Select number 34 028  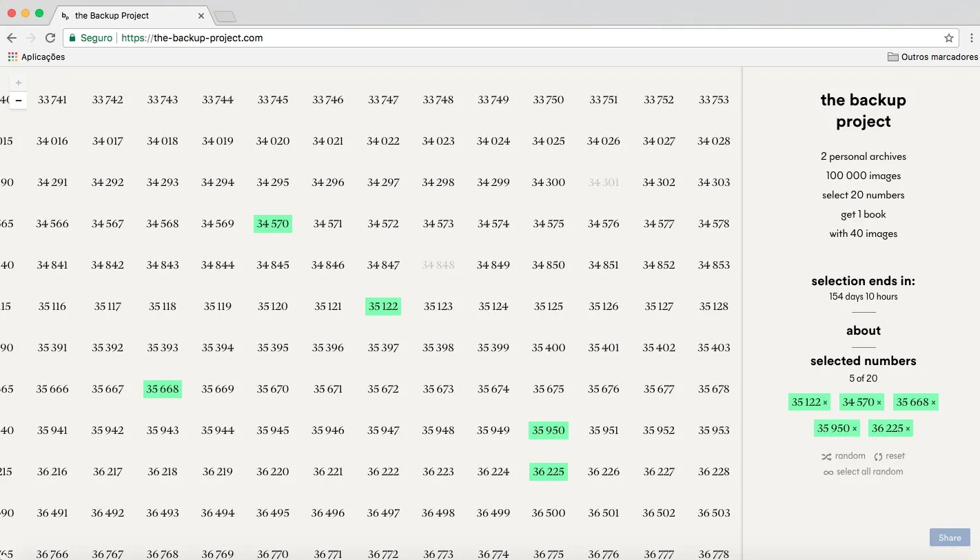pos(714,141)
